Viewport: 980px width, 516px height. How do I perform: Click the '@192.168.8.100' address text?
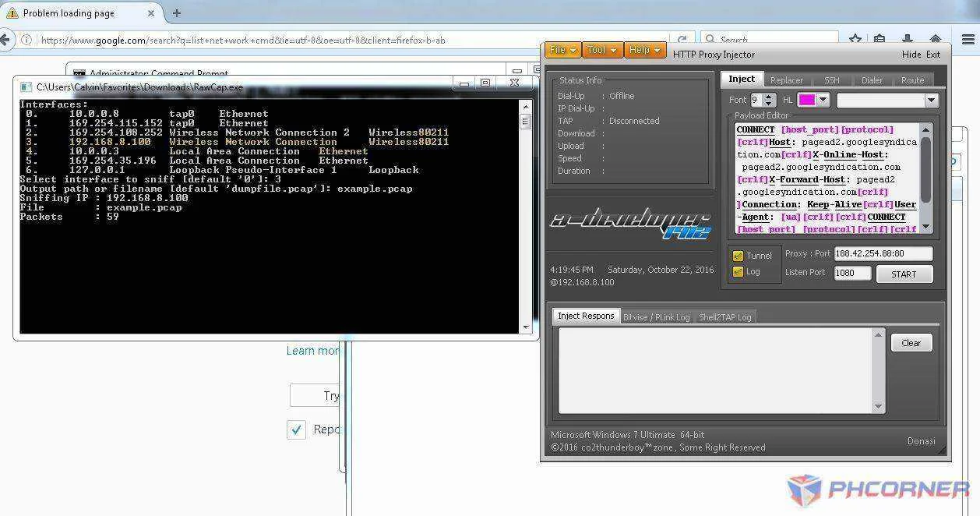(583, 282)
